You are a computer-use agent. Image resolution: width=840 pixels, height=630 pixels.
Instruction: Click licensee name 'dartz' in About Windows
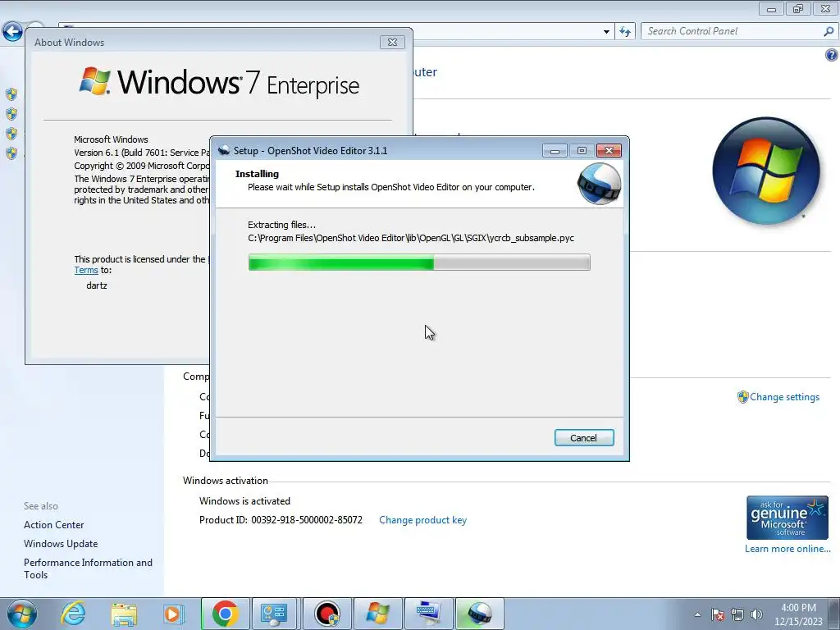(97, 285)
